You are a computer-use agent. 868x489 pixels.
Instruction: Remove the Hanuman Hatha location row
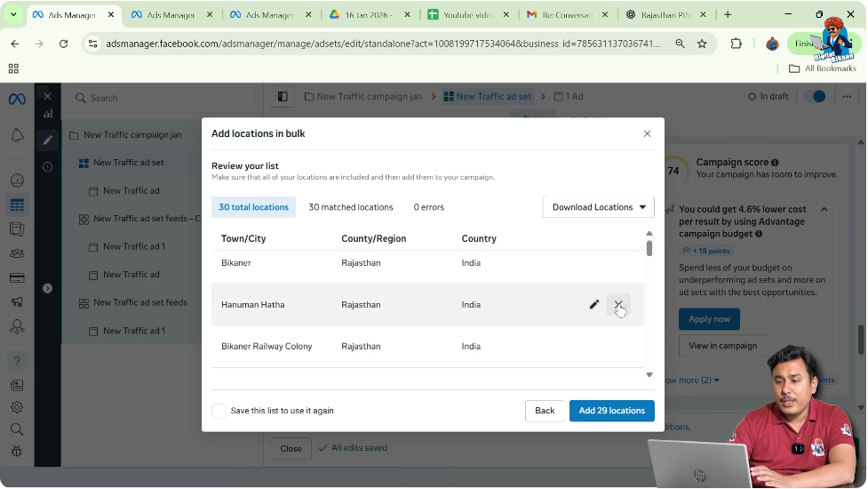coord(618,305)
